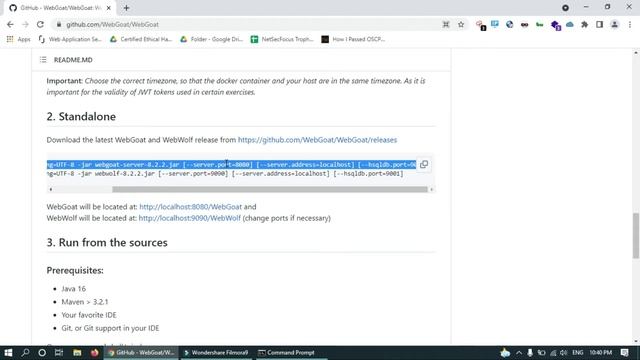Click the 'Maven > 3.2.1' list item
The image size is (640, 360).
click(x=84, y=302)
